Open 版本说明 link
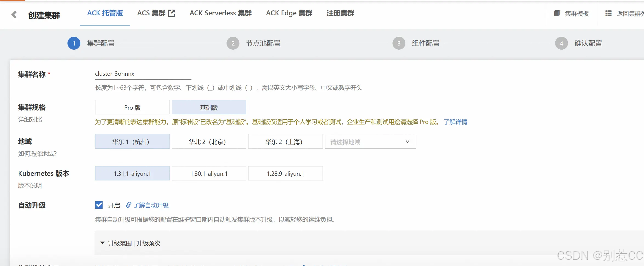 click(x=30, y=186)
